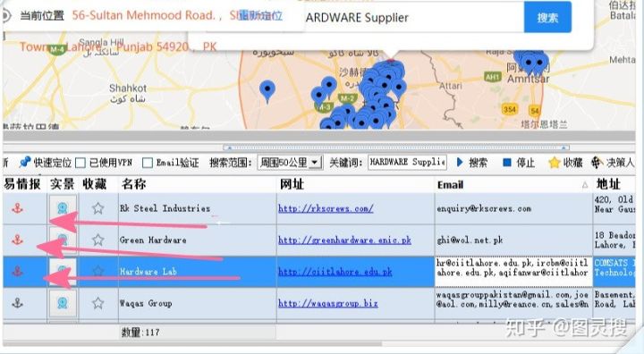Click the horizontal scrollbar at the table bottom
The image size is (644, 354).
193,343
